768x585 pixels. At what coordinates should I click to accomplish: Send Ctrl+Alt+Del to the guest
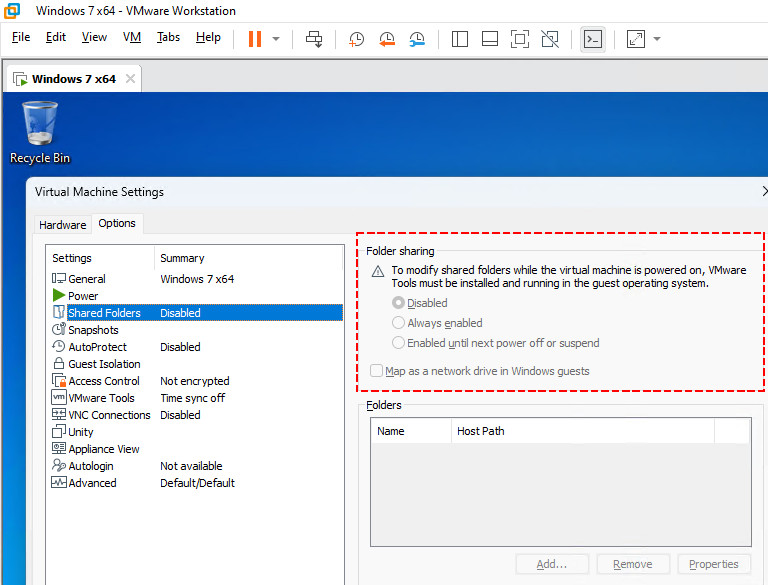point(314,39)
